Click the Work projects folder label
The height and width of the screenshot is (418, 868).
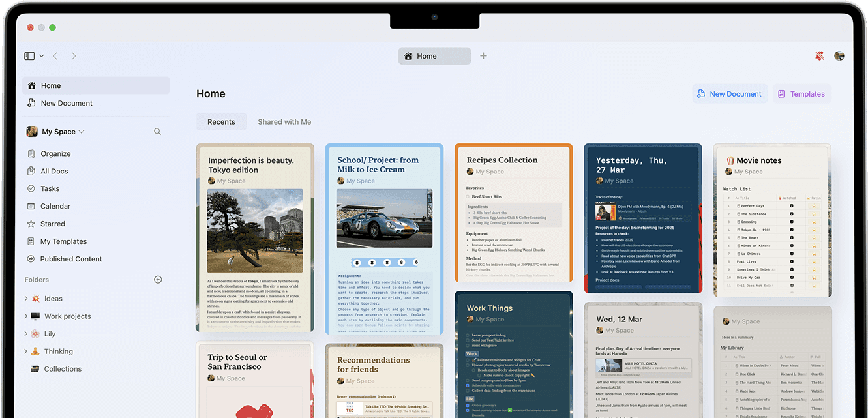point(68,316)
